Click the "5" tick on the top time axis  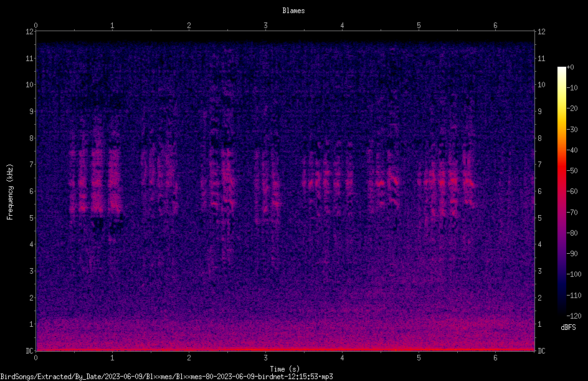[419, 26]
